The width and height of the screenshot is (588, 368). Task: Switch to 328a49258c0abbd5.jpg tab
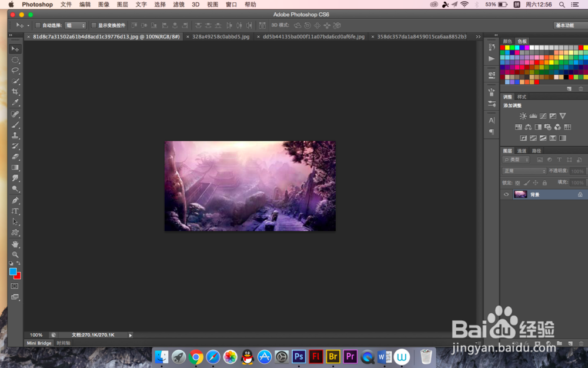point(221,37)
